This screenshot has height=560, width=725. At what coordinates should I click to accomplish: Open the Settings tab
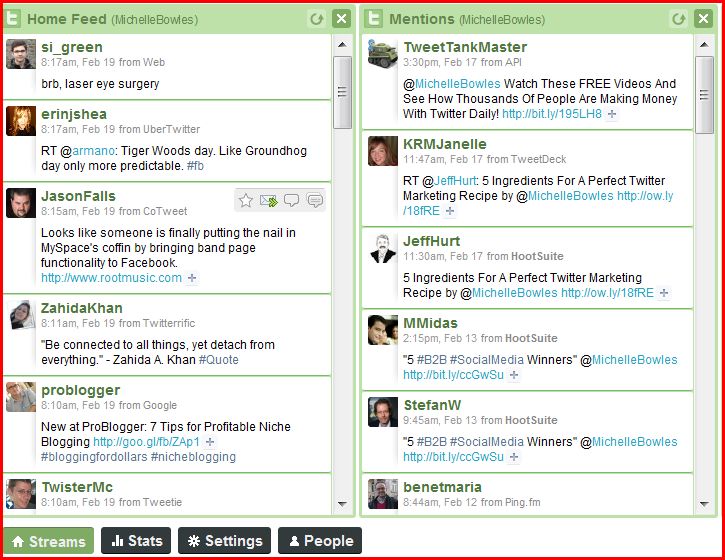224,541
